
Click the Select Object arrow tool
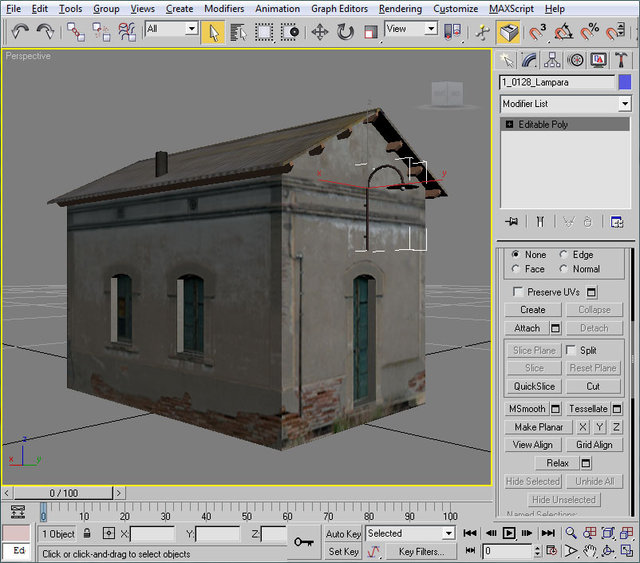213,32
